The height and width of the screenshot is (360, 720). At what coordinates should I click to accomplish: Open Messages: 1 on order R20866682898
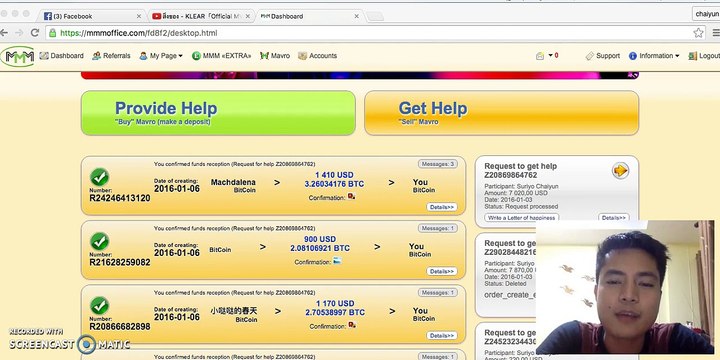pyautogui.click(x=438, y=292)
